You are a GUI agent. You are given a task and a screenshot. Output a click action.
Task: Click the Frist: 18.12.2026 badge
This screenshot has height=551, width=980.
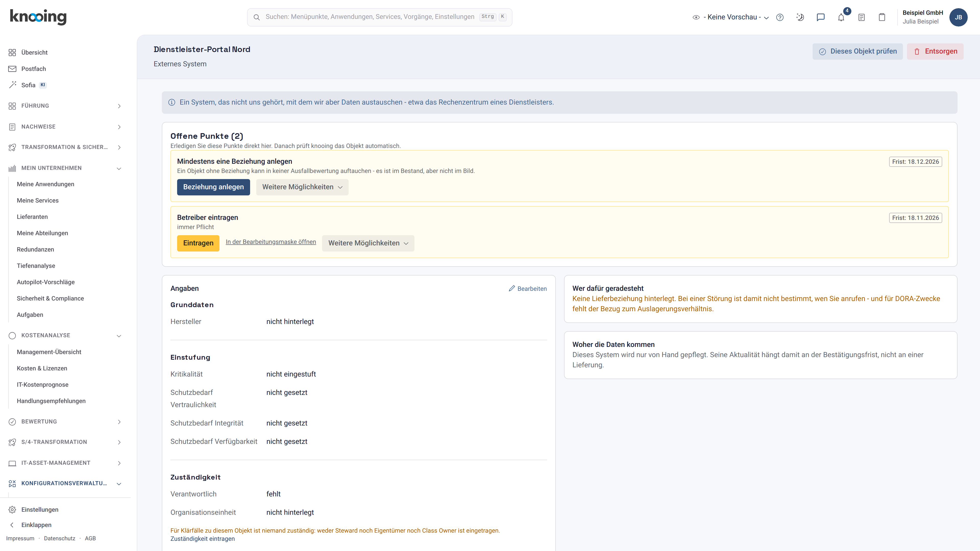[915, 162]
